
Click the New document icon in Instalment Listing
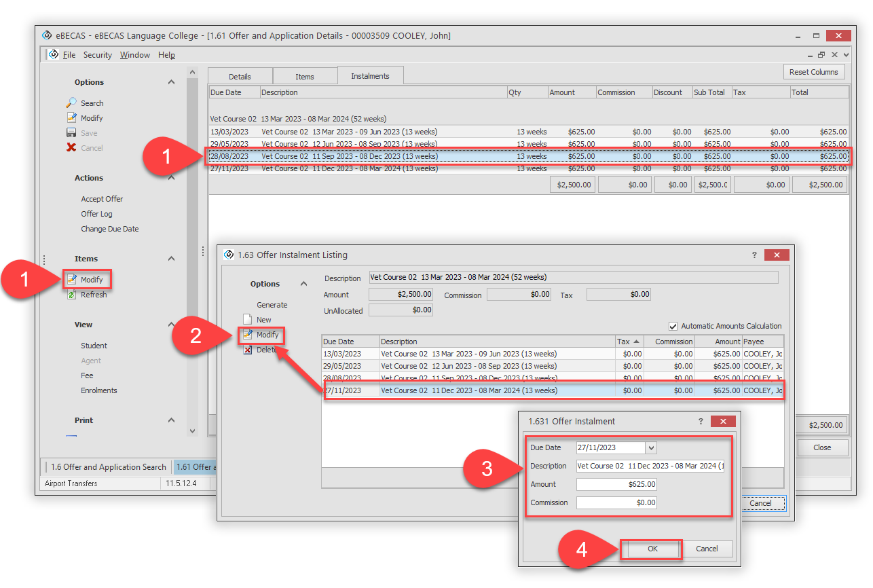248,320
